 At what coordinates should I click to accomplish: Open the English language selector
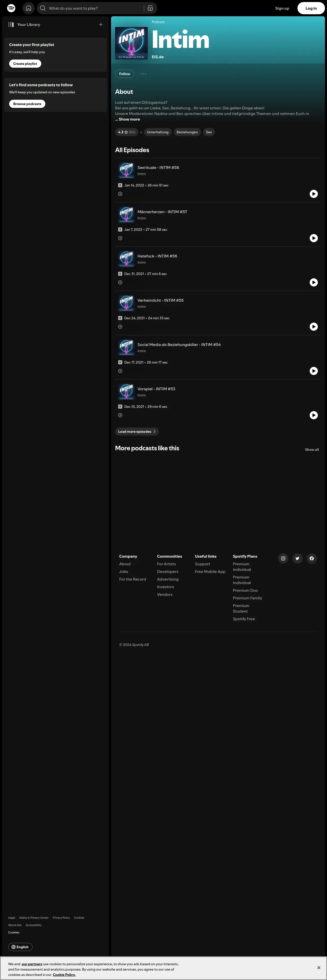(x=21, y=947)
